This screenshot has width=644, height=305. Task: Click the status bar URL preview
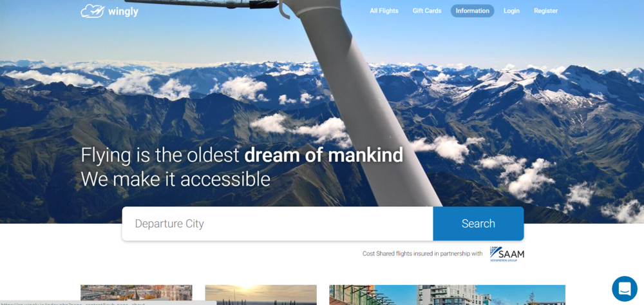point(108,303)
